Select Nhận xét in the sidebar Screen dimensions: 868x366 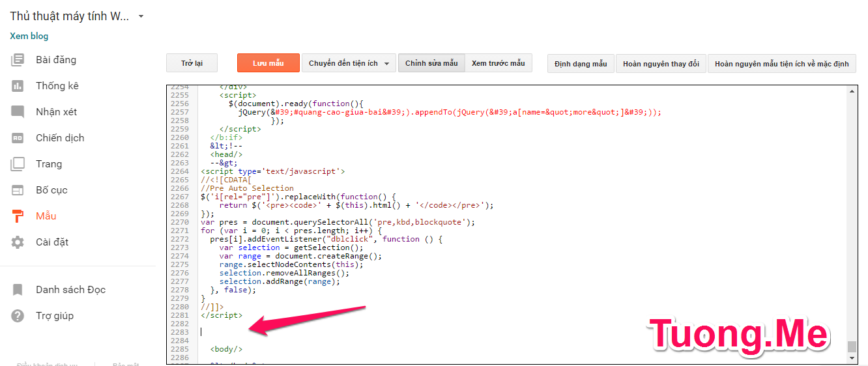[x=57, y=112]
